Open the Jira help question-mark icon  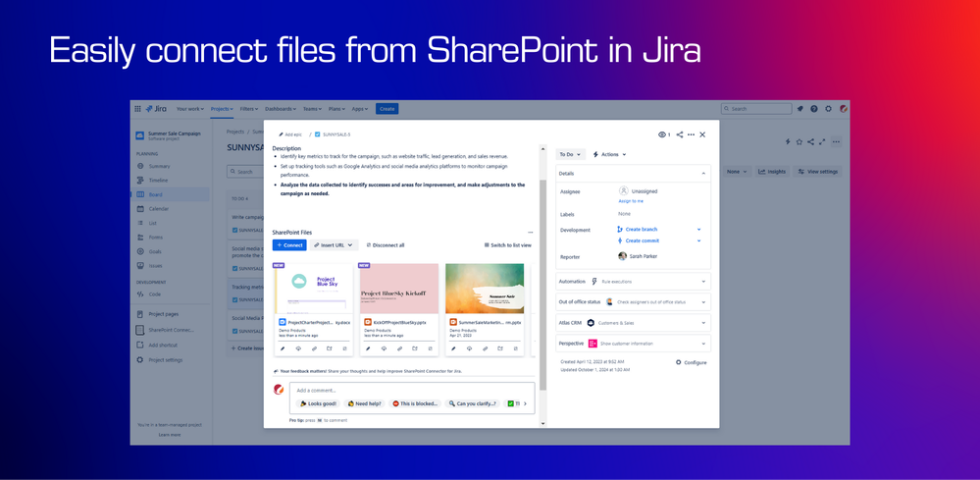click(814, 109)
